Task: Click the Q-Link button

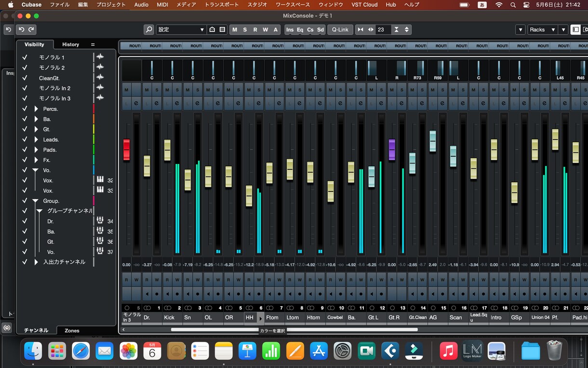Action: tap(340, 29)
